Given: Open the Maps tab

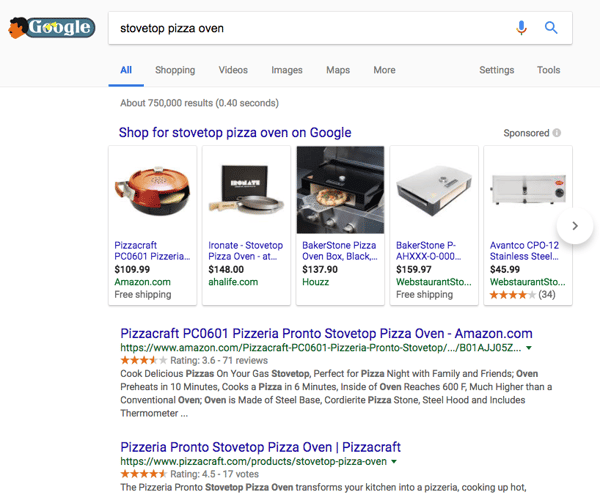Looking at the screenshot, I should [338, 70].
